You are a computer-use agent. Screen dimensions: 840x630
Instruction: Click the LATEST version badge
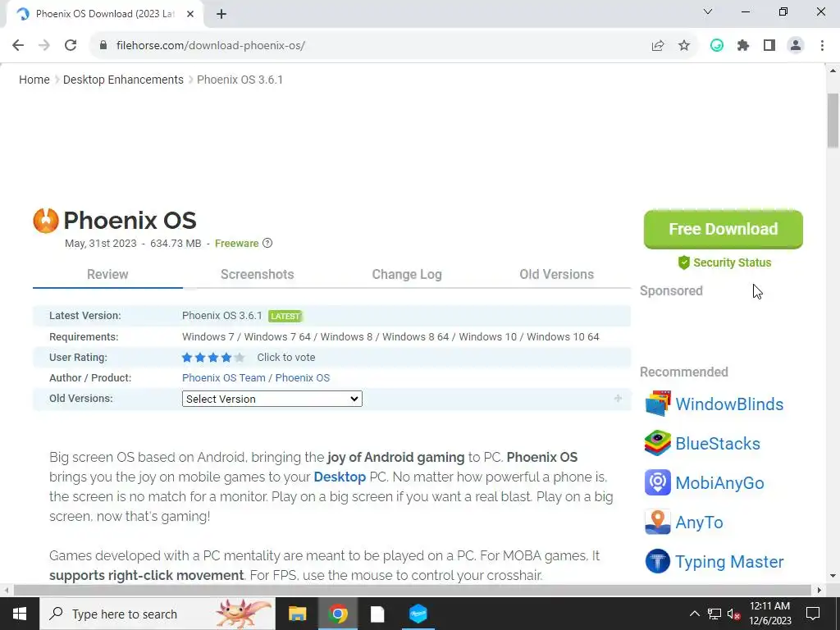pyautogui.click(x=285, y=316)
